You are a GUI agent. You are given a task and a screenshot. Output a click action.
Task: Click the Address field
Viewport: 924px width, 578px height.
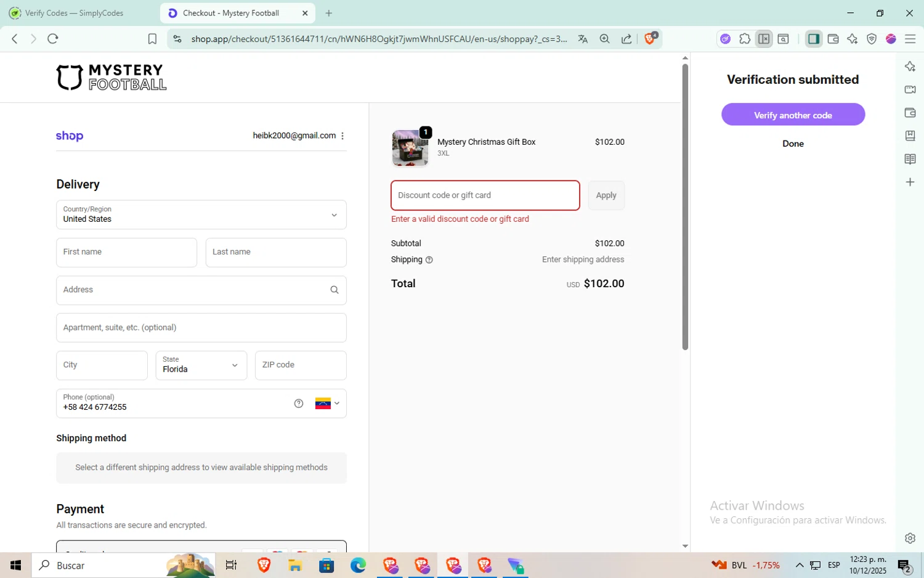[201, 290]
